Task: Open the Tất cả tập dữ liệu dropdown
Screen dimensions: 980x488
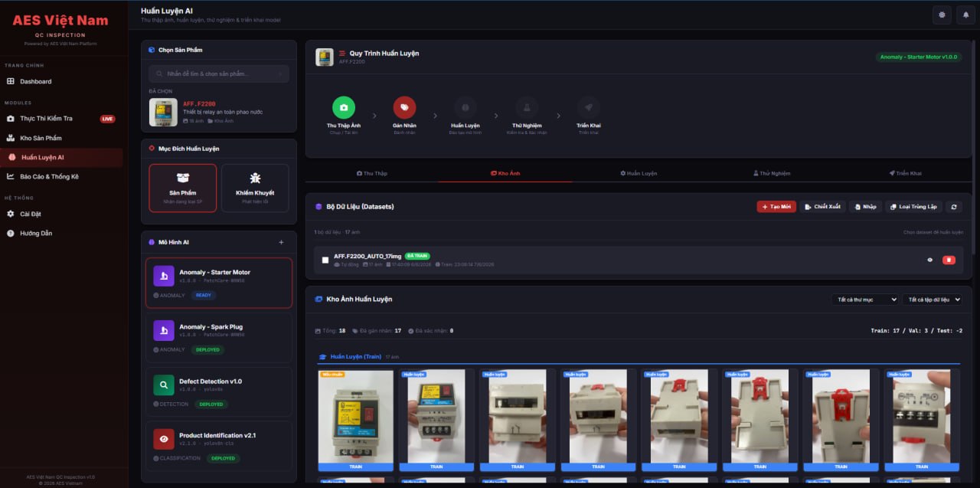Action: (932, 300)
